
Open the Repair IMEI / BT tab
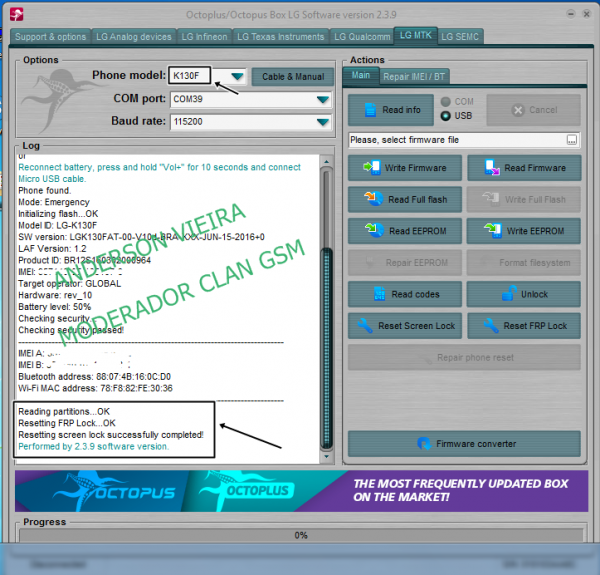414,77
